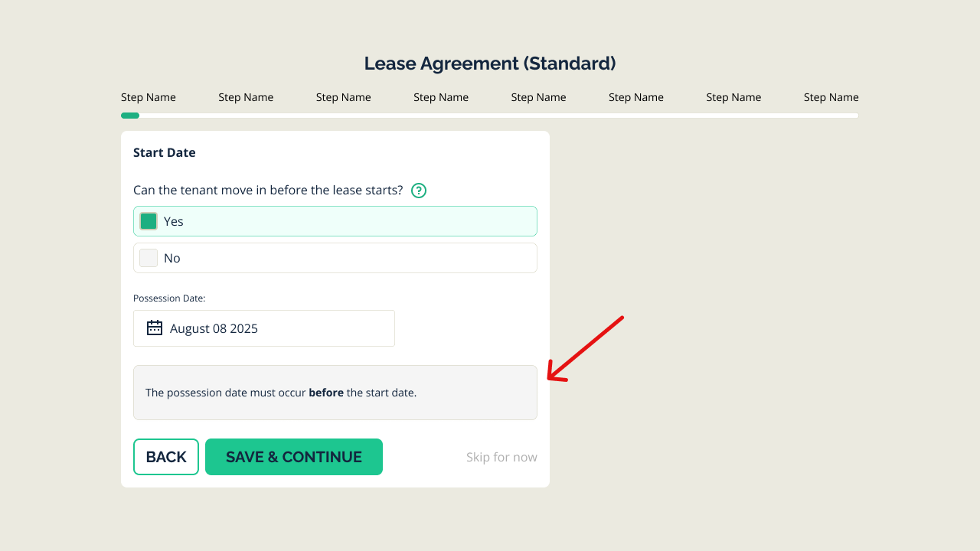Select No to disallow early move-in
Screen dimensions: 980x551
[335, 257]
